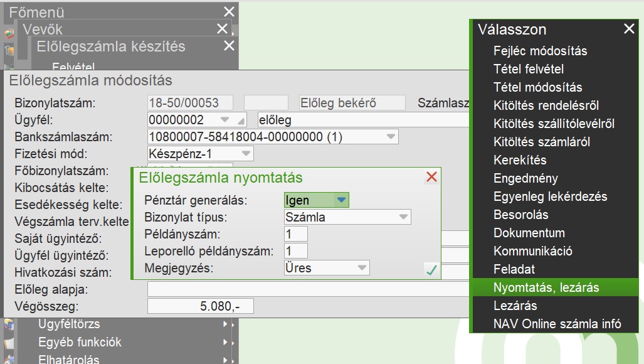The width and height of the screenshot is (644, 364).
Task: Close the Válasszon menu panel
Action: [629, 29]
